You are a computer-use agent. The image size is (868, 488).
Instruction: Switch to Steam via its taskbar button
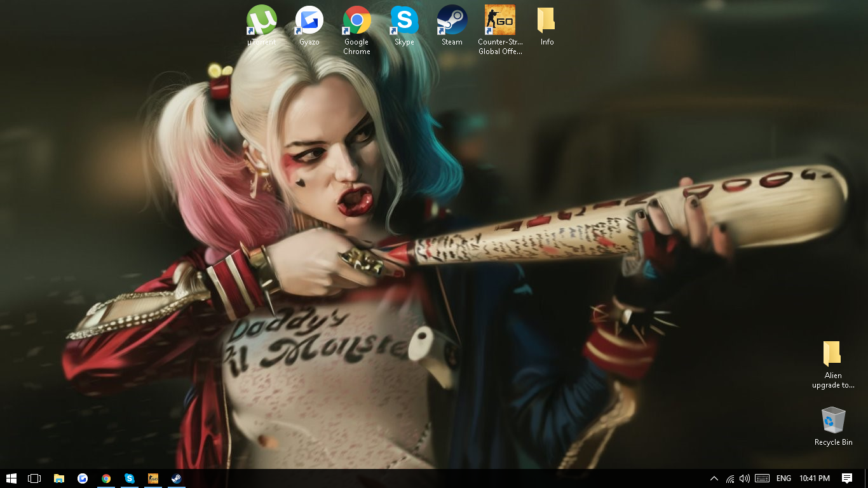click(x=177, y=478)
